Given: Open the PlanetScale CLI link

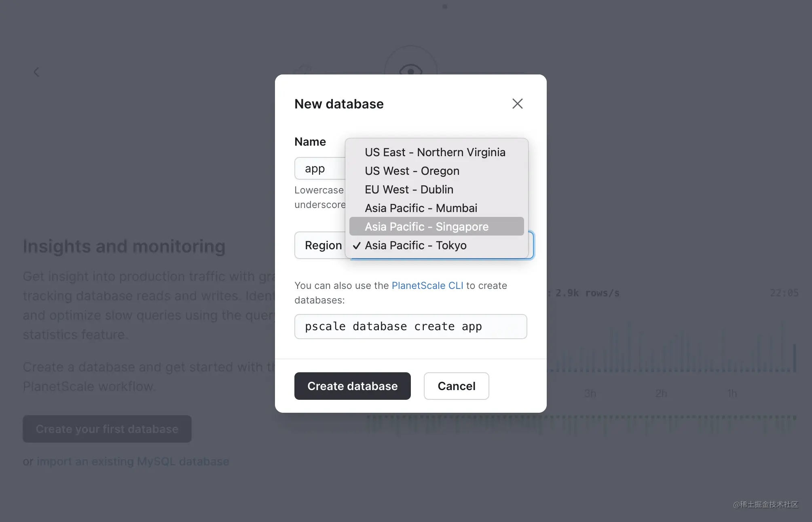Looking at the screenshot, I should click(427, 286).
